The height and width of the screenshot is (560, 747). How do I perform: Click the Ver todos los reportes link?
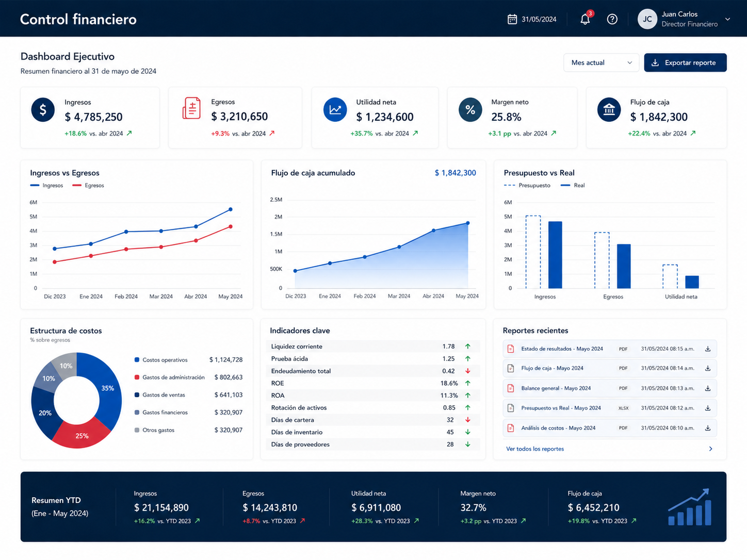pyautogui.click(x=535, y=449)
